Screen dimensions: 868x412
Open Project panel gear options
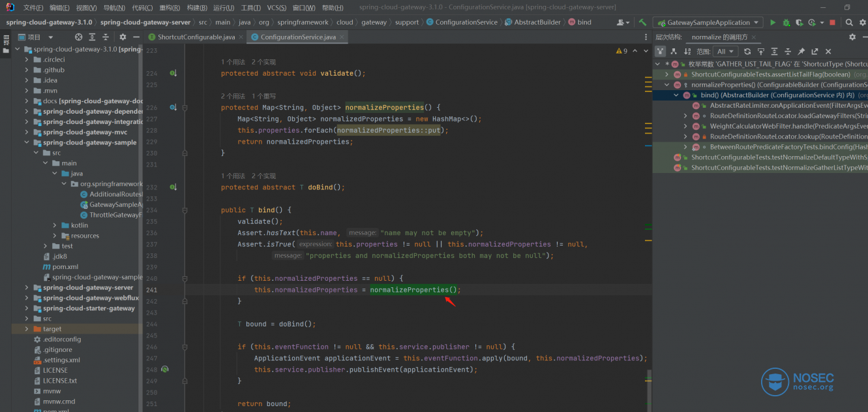coord(122,37)
